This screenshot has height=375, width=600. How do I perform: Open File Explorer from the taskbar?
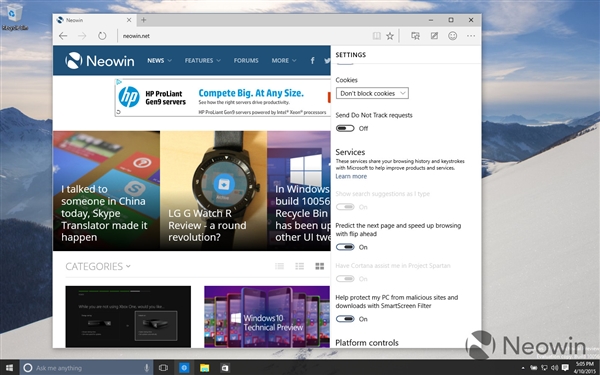205,368
